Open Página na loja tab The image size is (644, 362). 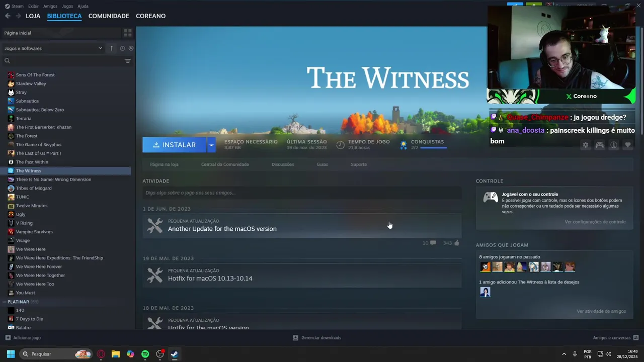[x=164, y=164]
